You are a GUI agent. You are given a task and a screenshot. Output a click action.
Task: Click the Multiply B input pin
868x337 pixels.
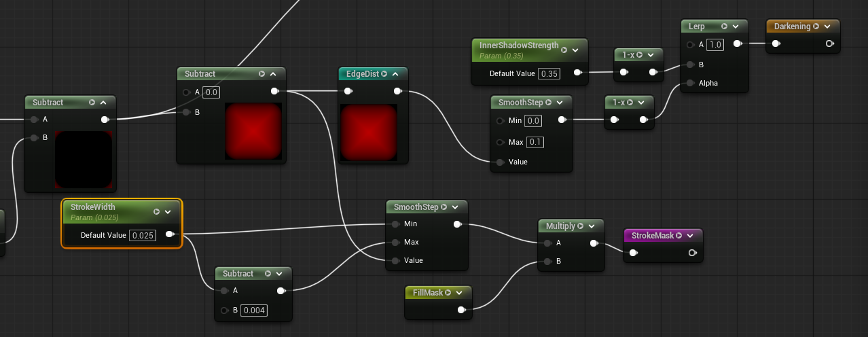pyautogui.click(x=547, y=261)
